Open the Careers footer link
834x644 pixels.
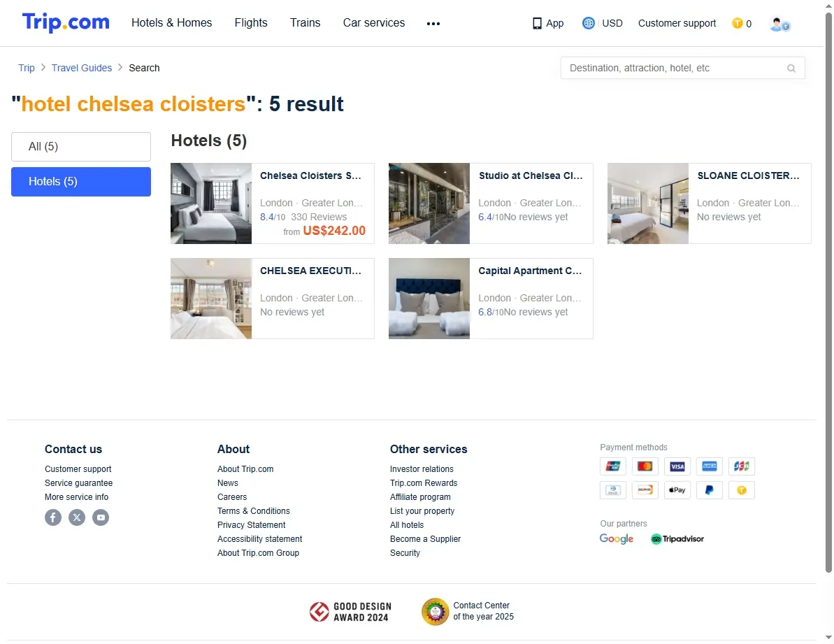click(232, 496)
